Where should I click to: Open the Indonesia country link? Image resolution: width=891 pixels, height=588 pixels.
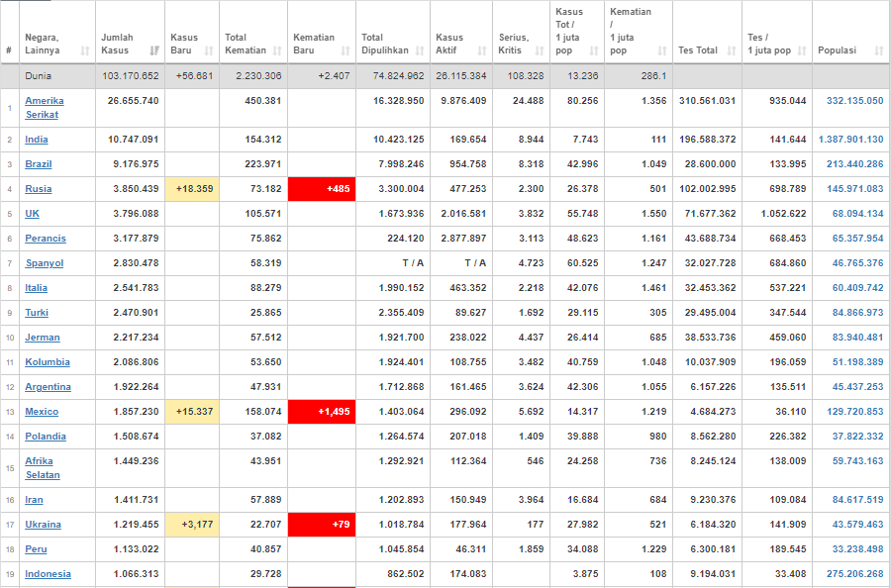48,574
